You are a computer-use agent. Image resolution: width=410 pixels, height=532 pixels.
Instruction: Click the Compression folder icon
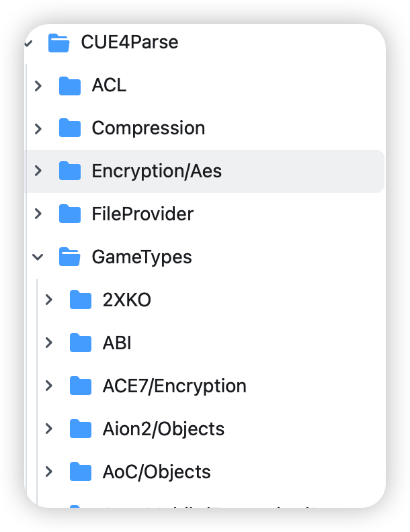pyautogui.click(x=69, y=128)
